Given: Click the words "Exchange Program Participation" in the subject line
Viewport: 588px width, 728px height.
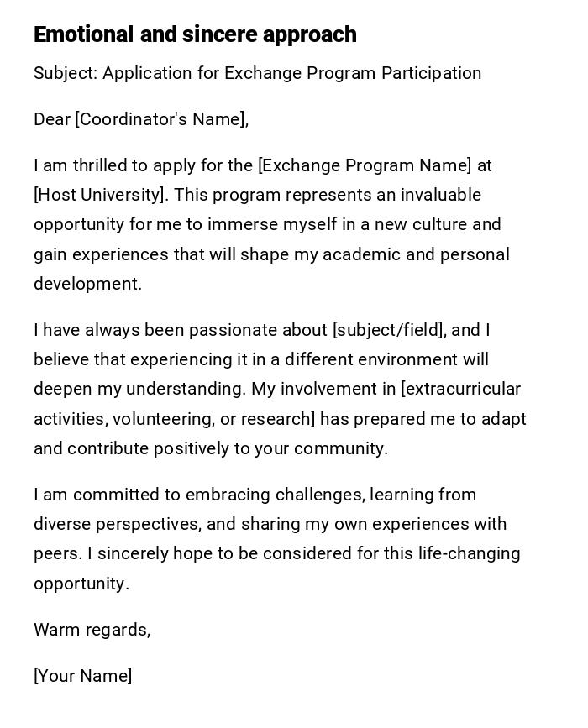Looking at the screenshot, I should tap(352, 73).
